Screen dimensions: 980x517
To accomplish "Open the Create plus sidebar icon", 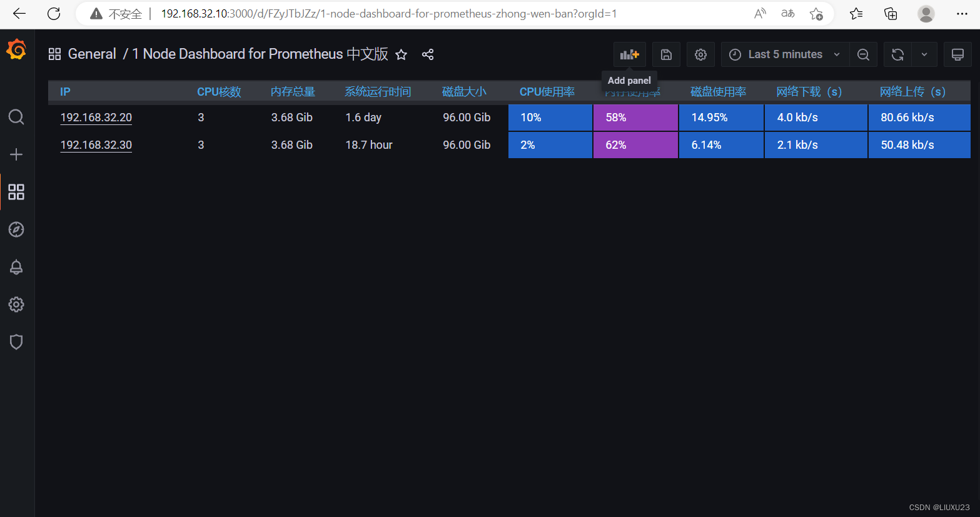I will click(x=16, y=154).
